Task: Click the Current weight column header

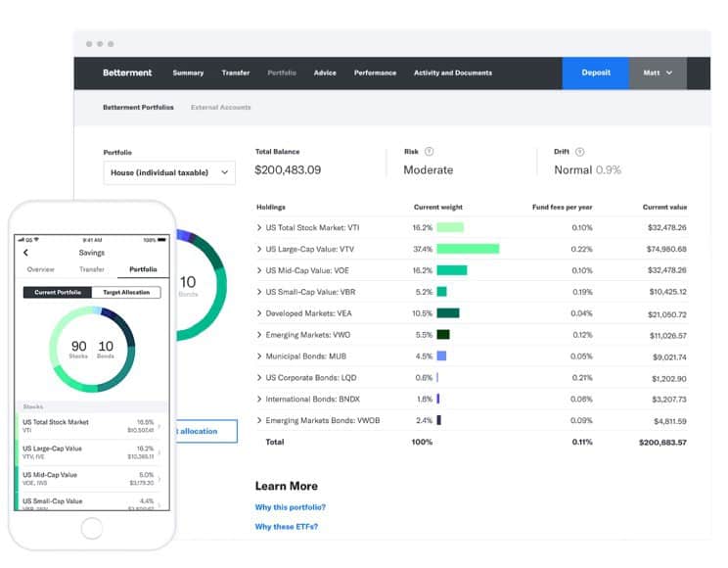Action: pyautogui.click(x=437, y=208)
